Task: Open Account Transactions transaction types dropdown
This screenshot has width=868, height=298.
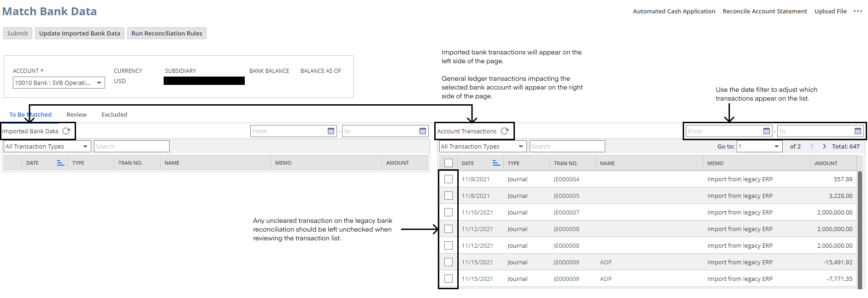Action: click(x=483, y=146)
